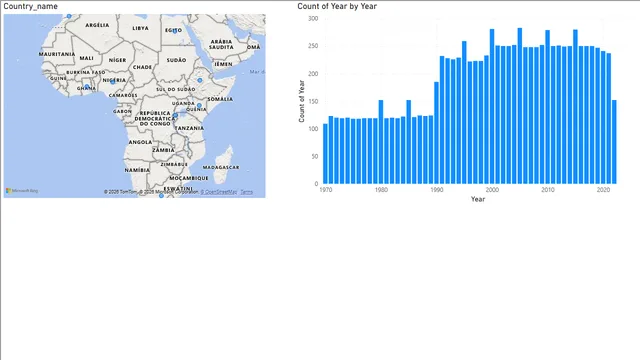Click the SUDÃO label on the map
The image size is (640, 360).
click(176, 60)
